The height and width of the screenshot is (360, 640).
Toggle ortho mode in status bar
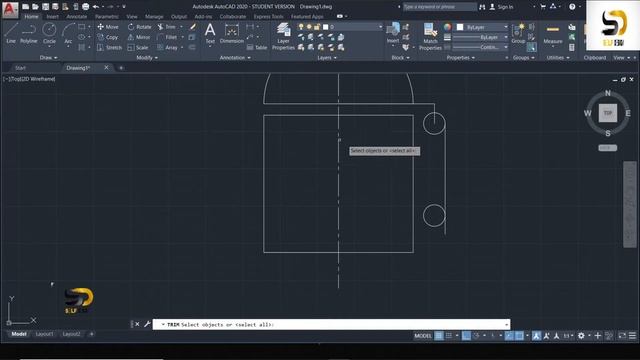pyautogui.click(x=466, y=336)
